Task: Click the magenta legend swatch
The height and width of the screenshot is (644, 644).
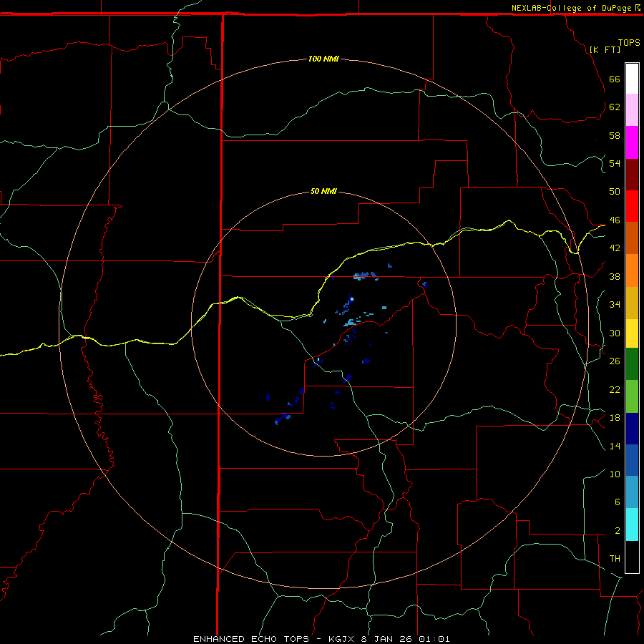Action: click(x=632, y=142)
